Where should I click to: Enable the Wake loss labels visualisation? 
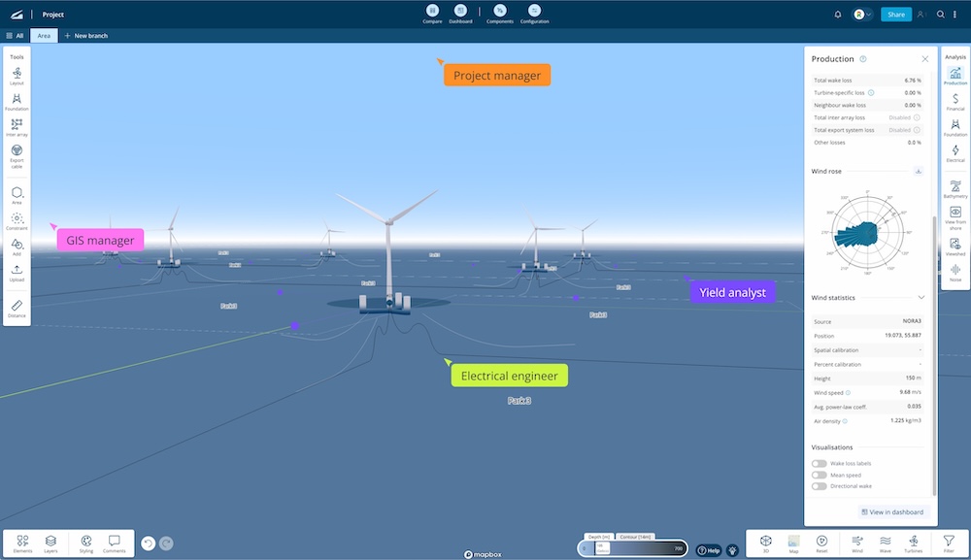point(818,464)
